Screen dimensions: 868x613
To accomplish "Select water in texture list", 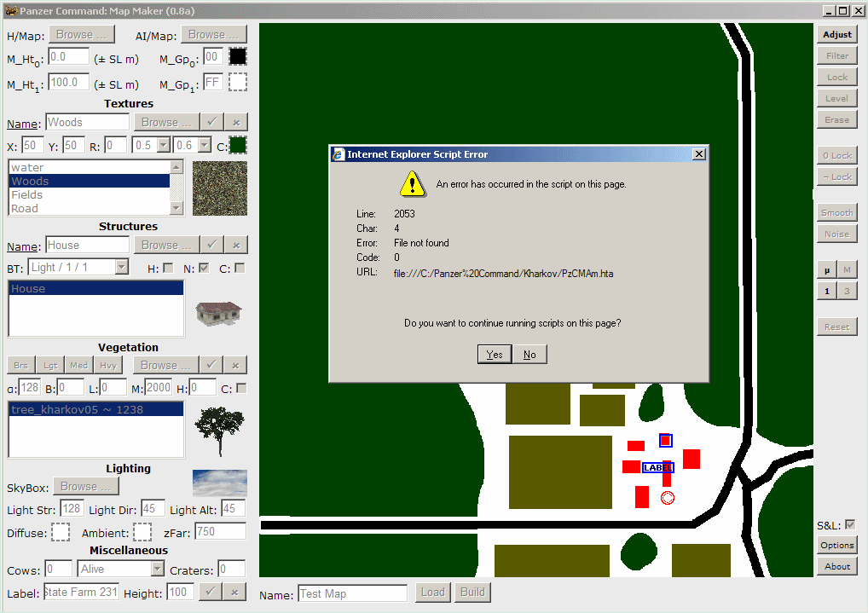I will coord(90,167).
